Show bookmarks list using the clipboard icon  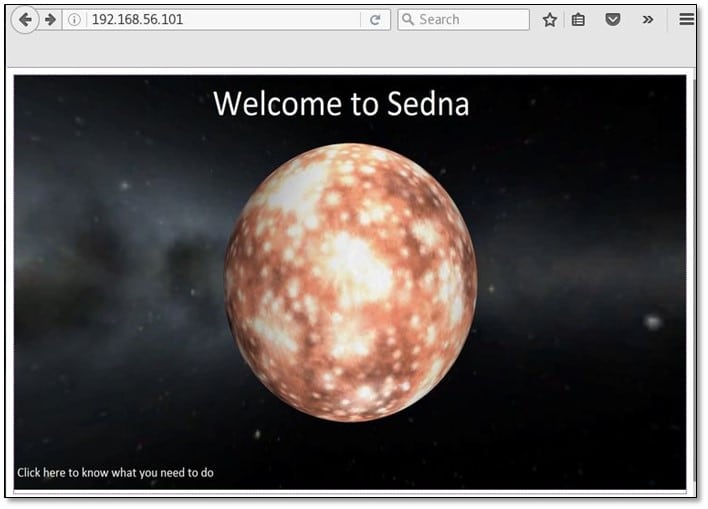578,20
